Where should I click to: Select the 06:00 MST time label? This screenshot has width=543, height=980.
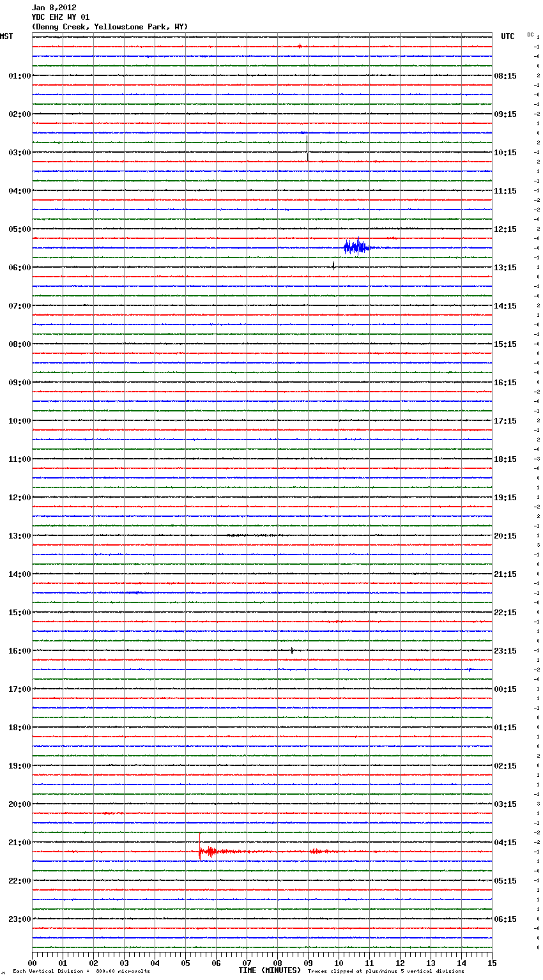click(x=20, y=268)
